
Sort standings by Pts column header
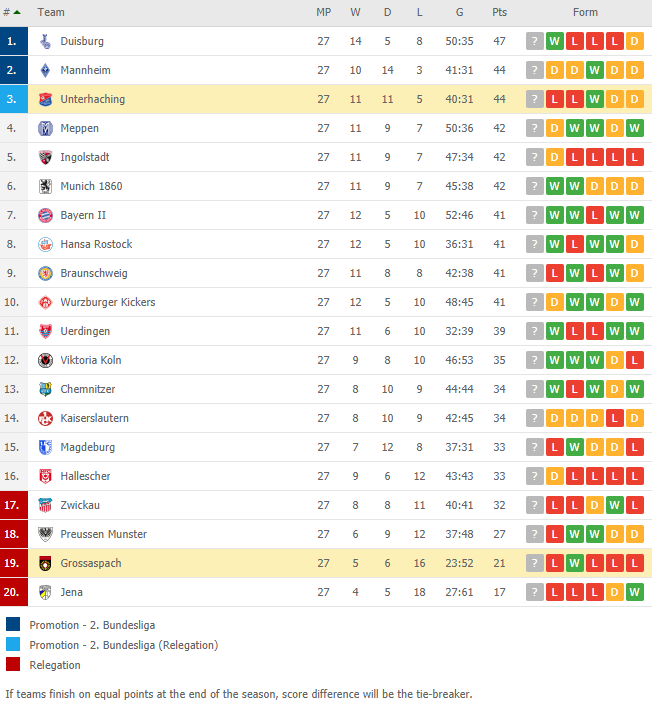pyautogui.click(x=499, y=12)
